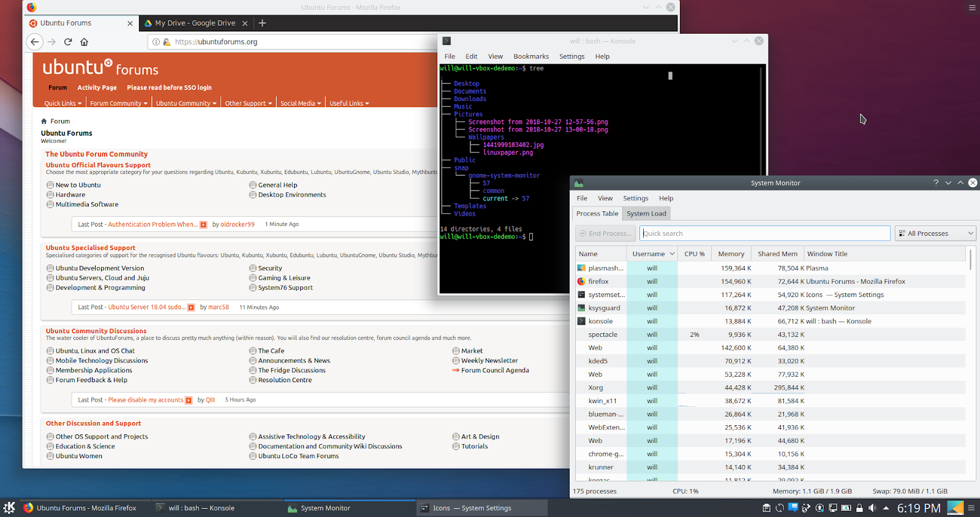
Task: Open the Activity Page link
Action: (x=97, y=88)
